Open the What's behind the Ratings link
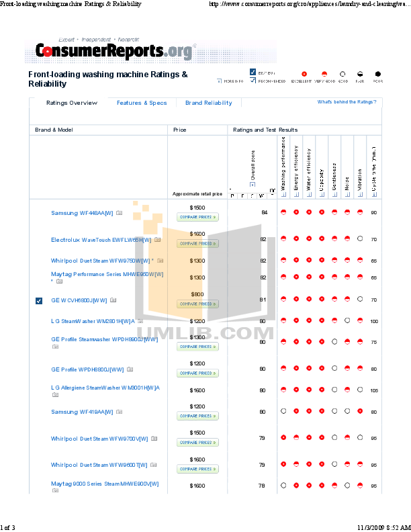Image resolution: width=411 pixels, height=532 pixels. (347, 102)
